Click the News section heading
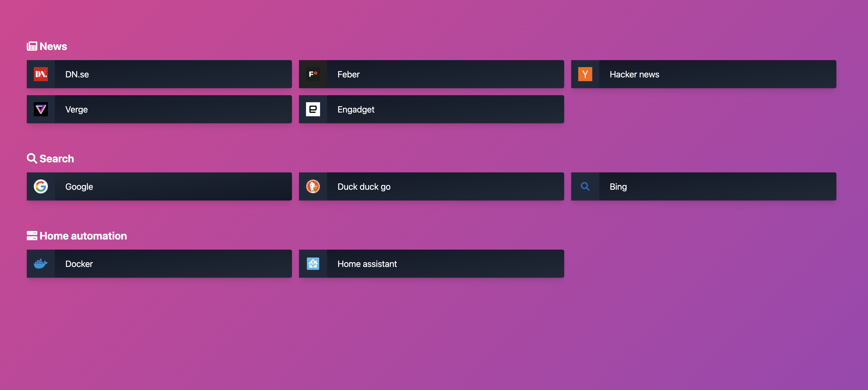 pos(53,46)
